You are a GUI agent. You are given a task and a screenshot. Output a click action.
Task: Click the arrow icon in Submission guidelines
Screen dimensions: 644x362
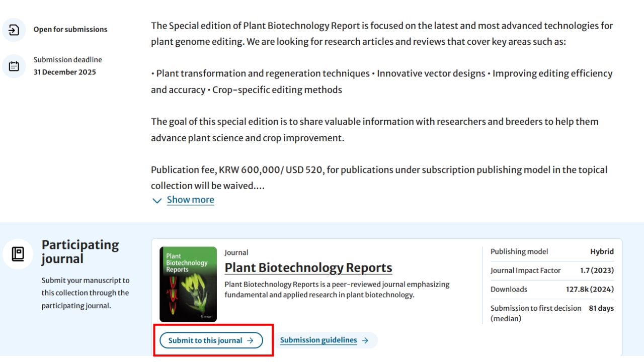tap(365, 340)
